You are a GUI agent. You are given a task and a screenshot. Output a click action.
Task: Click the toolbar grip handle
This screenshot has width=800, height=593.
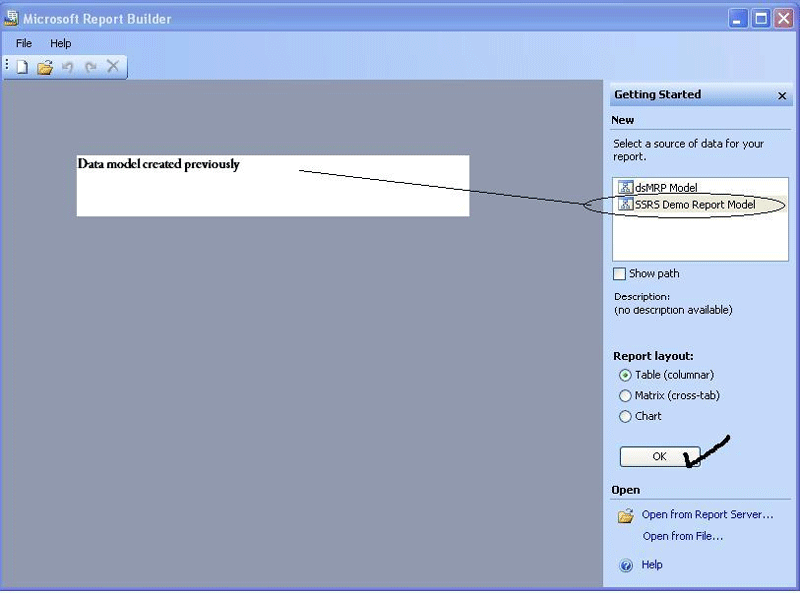(7, 65)
